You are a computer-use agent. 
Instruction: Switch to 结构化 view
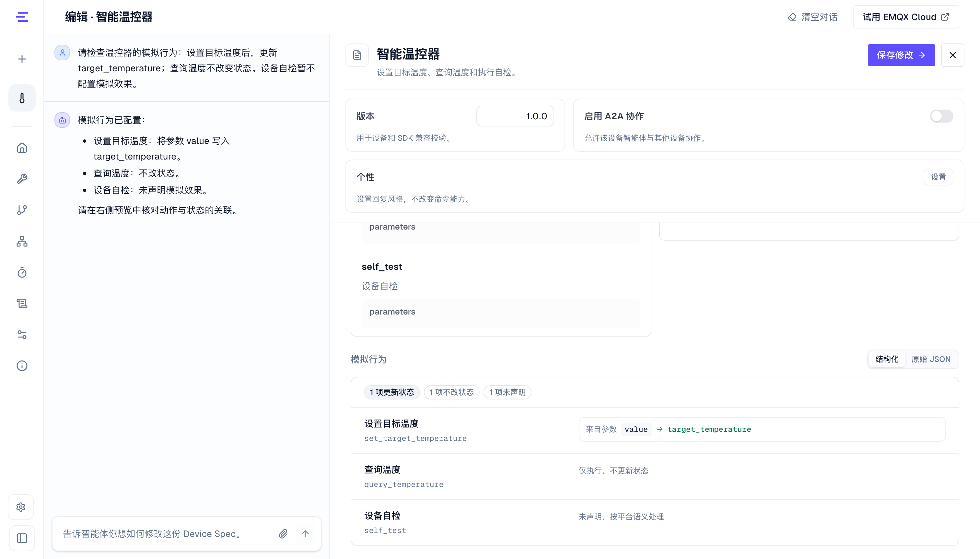tap(887, 359)
